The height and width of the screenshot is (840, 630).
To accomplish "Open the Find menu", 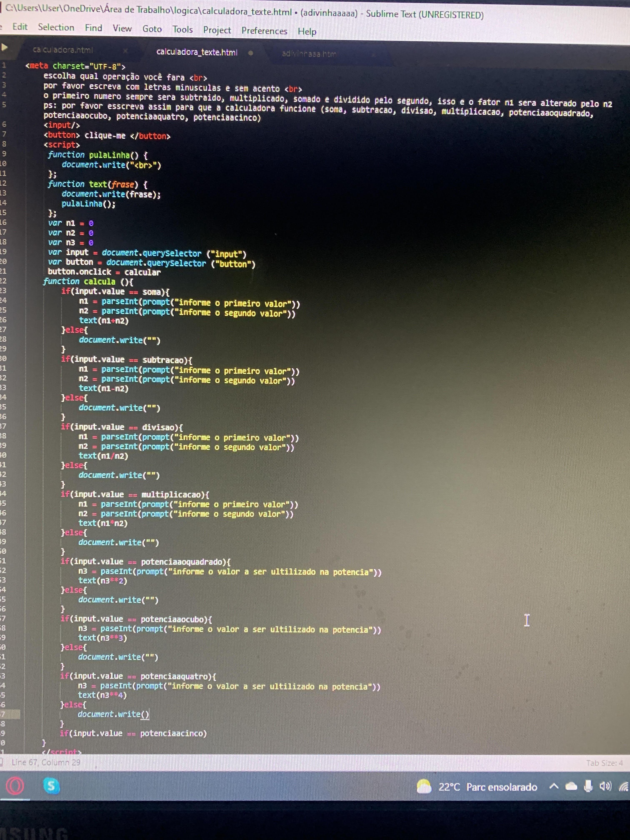I will coord(93,28).
